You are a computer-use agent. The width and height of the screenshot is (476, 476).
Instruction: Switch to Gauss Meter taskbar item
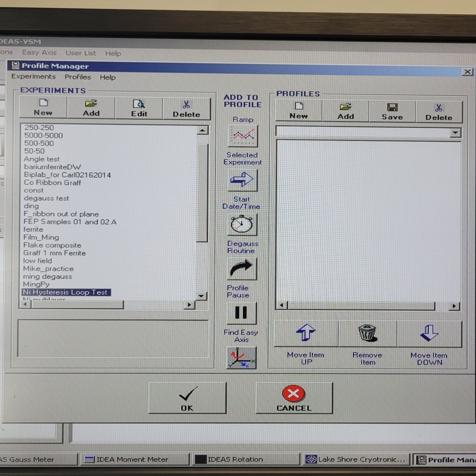[x=38, y=459]
